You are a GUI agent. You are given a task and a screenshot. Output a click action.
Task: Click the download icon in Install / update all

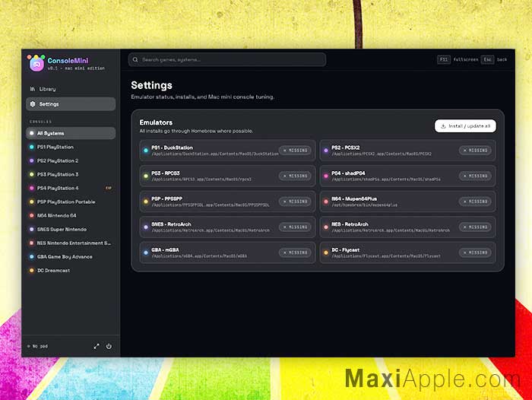(443, 126)
